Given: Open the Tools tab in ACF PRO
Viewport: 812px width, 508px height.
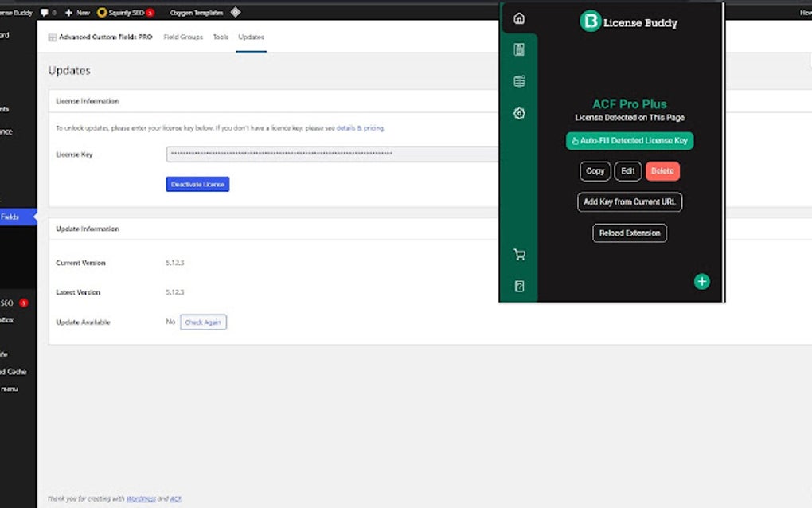Looking at the screenshot, I should (221, 37).
